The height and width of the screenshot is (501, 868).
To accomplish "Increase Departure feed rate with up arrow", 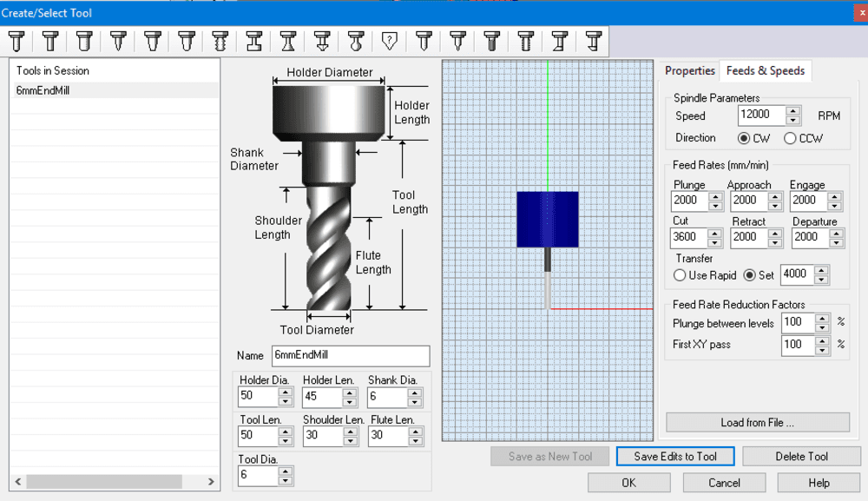I will pos(837,234).
